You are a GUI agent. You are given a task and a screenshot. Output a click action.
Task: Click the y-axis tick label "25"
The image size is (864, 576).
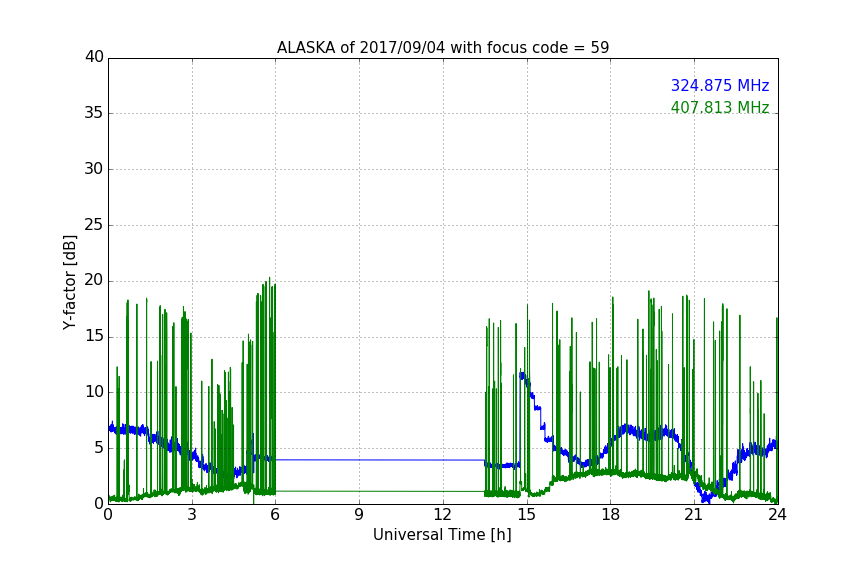(x=94, y=225)
